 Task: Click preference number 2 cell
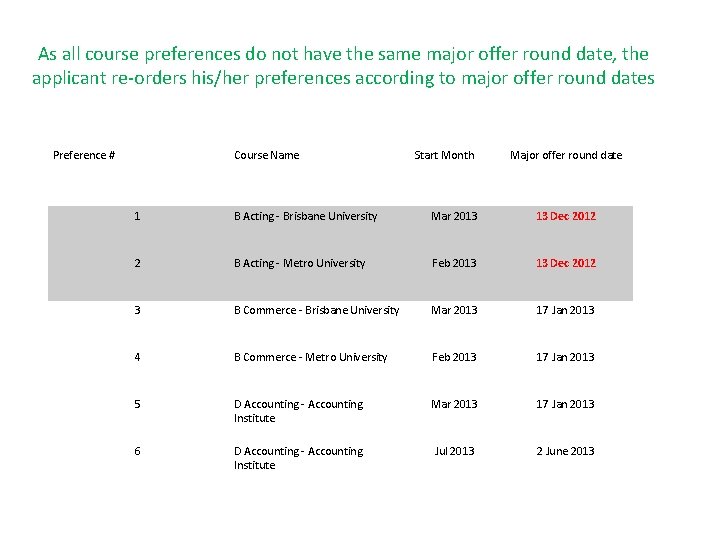(x=138, y=263)
